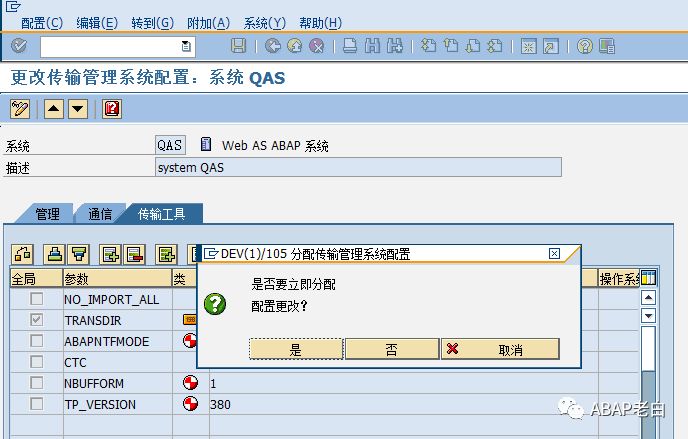Image resolution: width=688 pixels, height=439 pixels.
Task: Toggle global checkbox for NO_IMPORT_ALL
Action: click(x=36, y=299)
